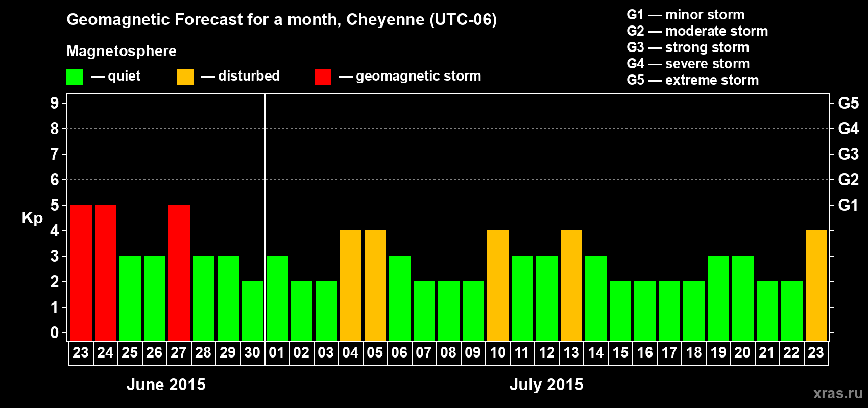Click the red geomagnetic storm legend swatch

tap(323, 77)
